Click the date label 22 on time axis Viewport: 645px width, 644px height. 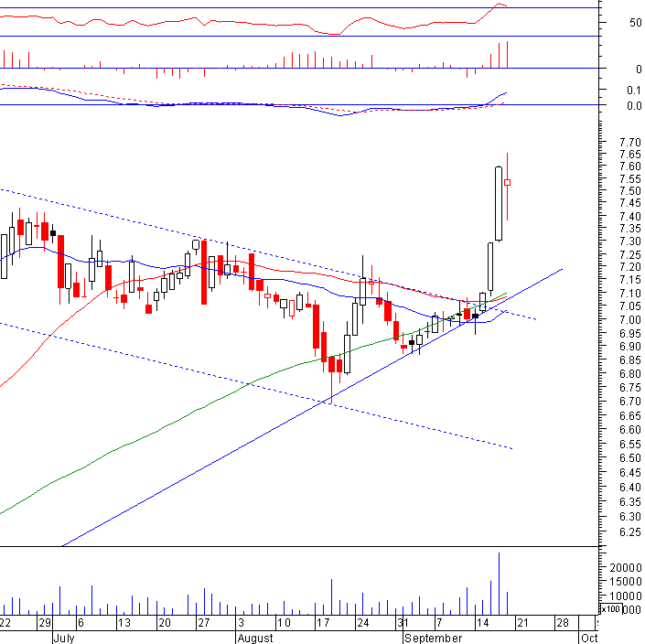(5, 623)
